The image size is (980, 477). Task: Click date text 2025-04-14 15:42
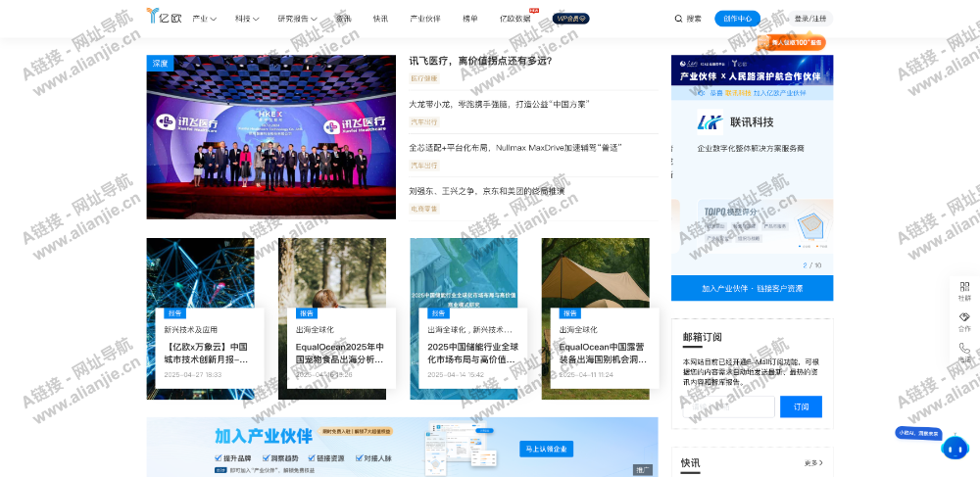coord(457,374)
